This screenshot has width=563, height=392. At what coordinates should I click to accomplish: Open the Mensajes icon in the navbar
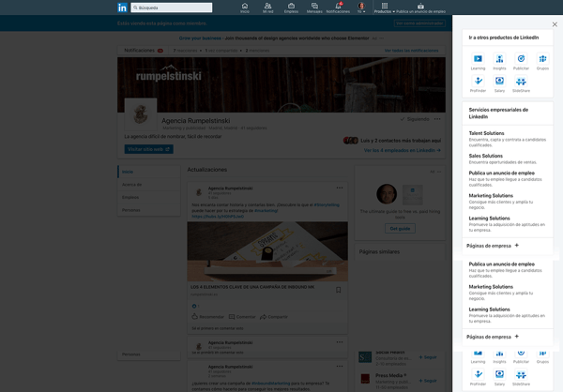(314, 8)
